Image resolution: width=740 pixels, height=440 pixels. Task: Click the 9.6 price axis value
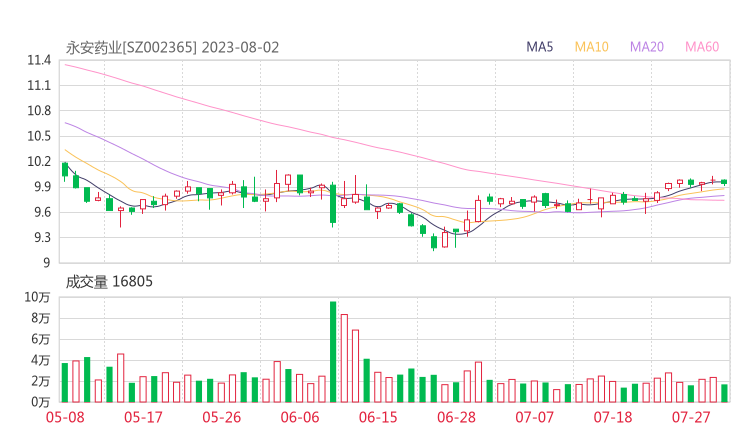[42, 212]
